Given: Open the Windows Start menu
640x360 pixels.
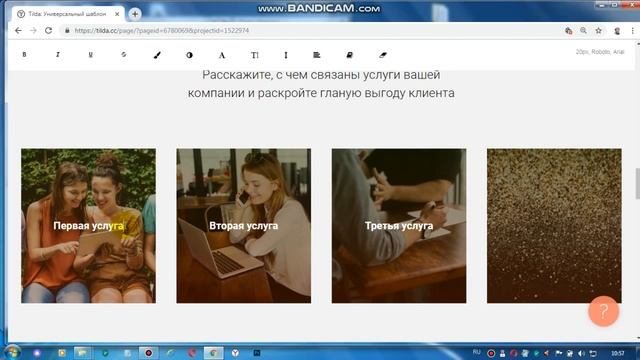Looking at the screenshot, I should pyautogui.click(x=12, y=353).
